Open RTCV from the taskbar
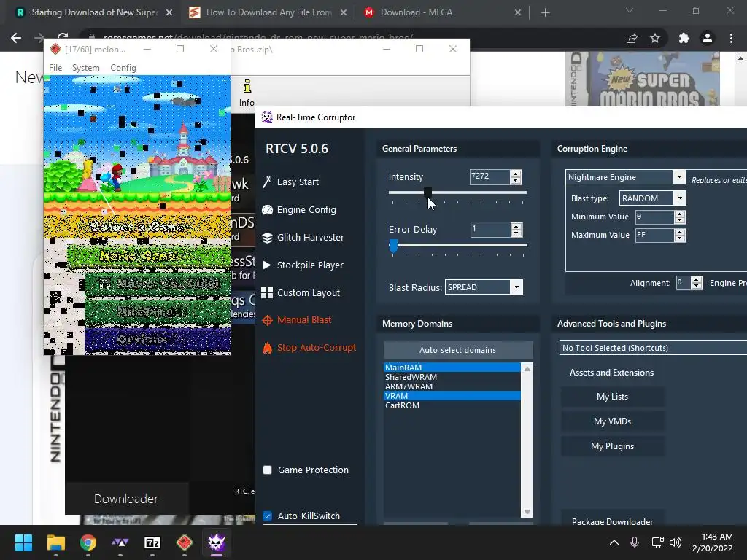This screenshot has width=747, height=560. pyautogui.click(x=216, y=542)
